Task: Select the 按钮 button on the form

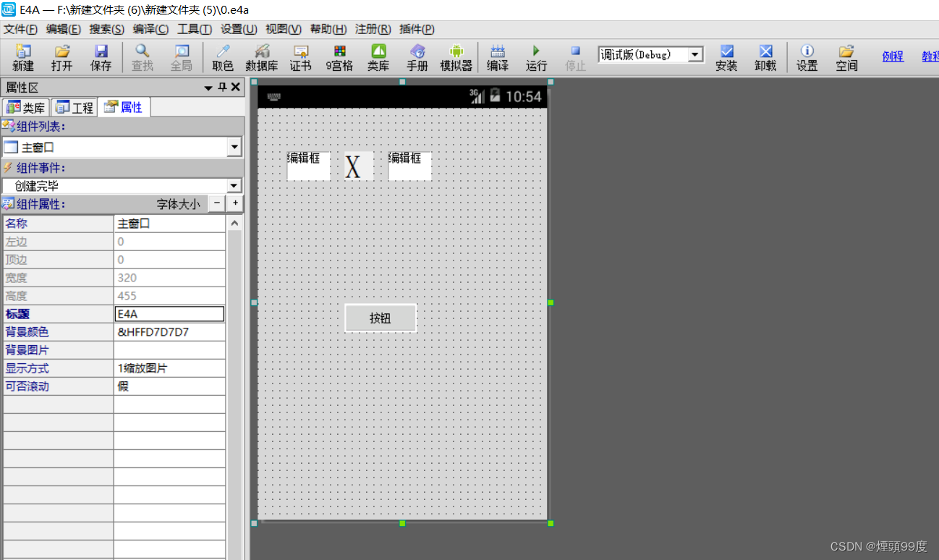Action: coord(381,318)
